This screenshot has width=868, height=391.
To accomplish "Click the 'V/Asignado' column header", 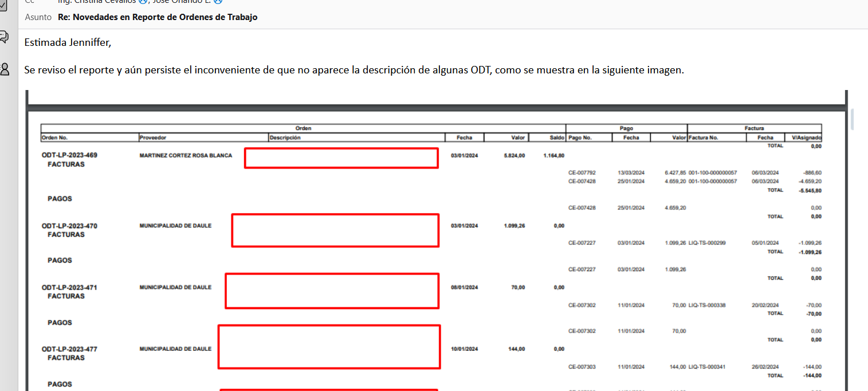I will 806,138.
